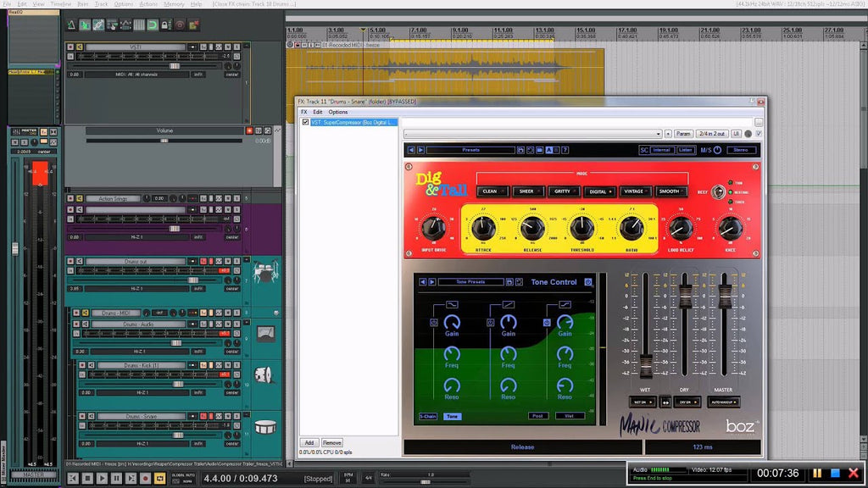
Task: Click the wet/dry link arrows button
Action: tap(665, 402)
